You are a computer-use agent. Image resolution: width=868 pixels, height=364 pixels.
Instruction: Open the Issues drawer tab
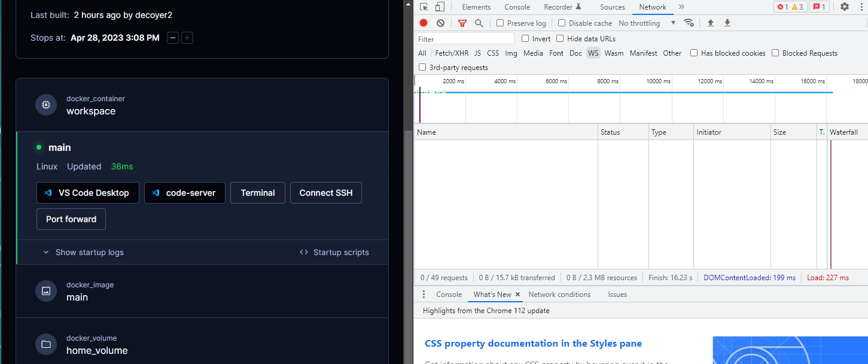[617, 295]
